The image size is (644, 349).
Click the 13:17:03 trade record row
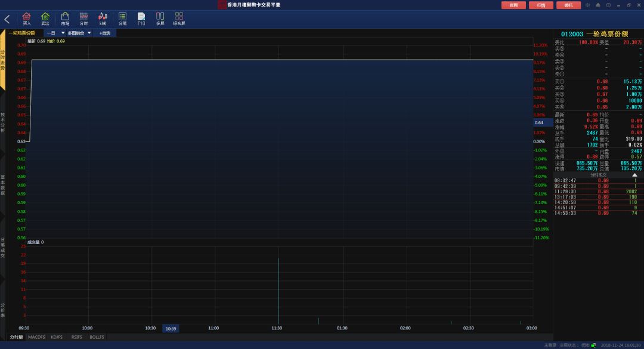tap(598, 197)
